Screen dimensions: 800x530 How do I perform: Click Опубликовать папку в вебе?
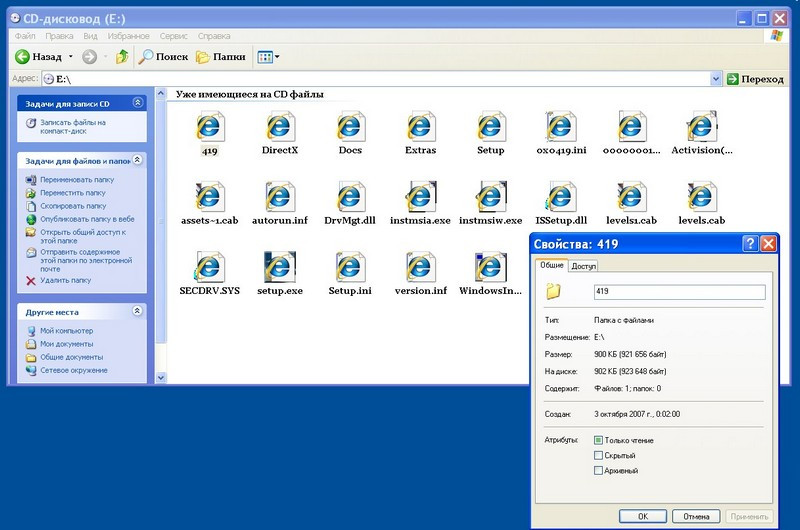(87, 219)
